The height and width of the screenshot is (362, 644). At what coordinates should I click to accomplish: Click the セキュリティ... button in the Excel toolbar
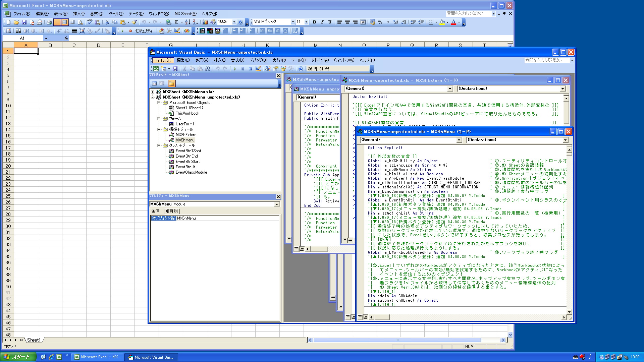[x=145, y=31]
